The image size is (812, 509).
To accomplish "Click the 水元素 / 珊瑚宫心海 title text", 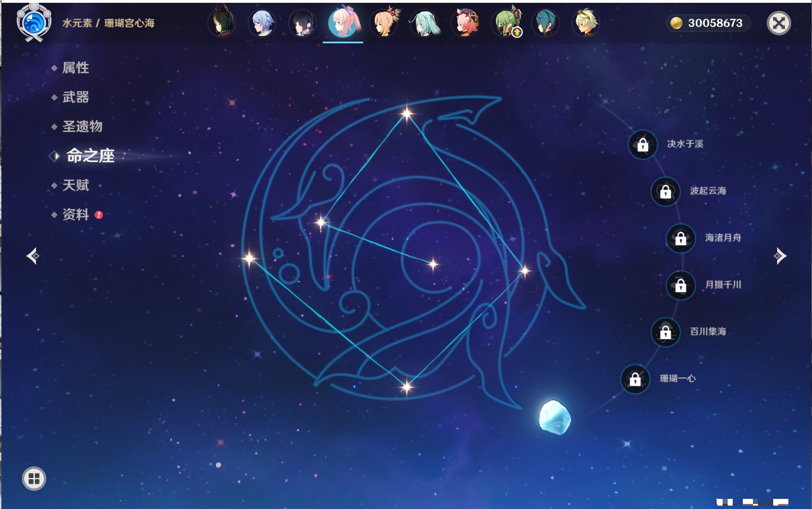I will [x=108, y=23].
